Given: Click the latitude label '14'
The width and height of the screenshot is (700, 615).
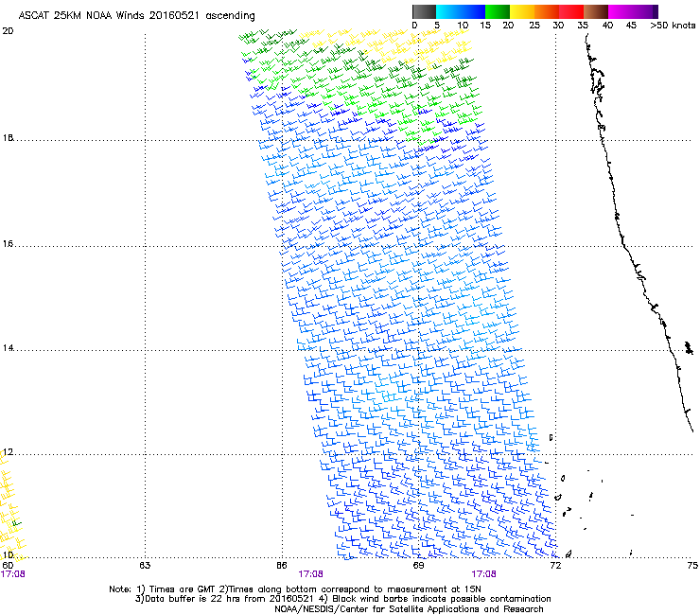Looking at the screenshot, I should coord(8,348).
